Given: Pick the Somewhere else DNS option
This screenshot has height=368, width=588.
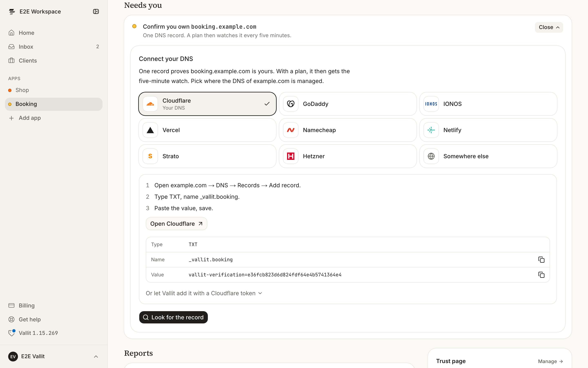Looking at the screenshot, I should pyautogui.click(x=488, y=156).
